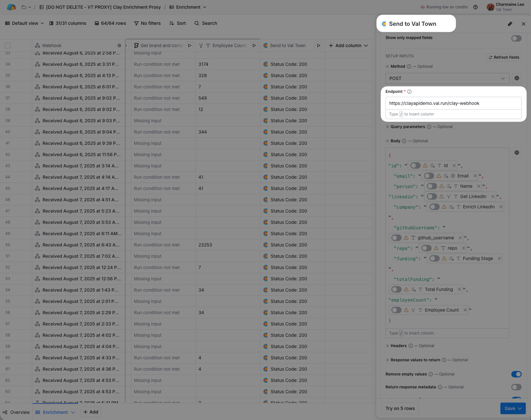Close the Send to Val Town panel
The width and height of the screenshot is (531, 420).
523,24
